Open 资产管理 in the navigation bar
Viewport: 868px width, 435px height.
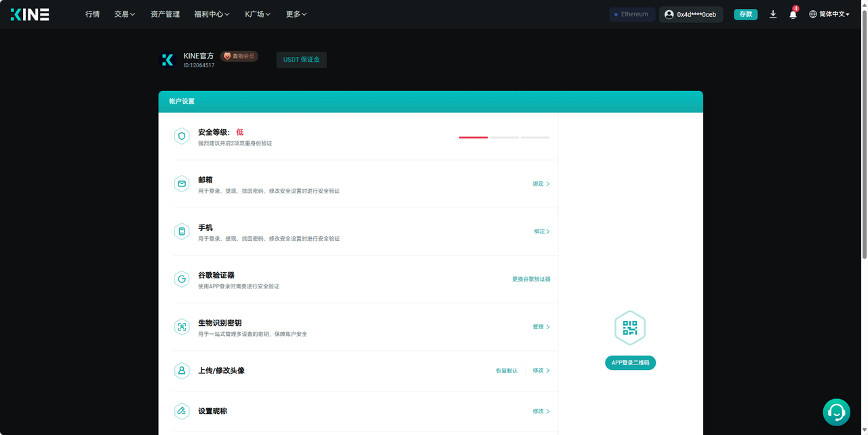[165, 14]
